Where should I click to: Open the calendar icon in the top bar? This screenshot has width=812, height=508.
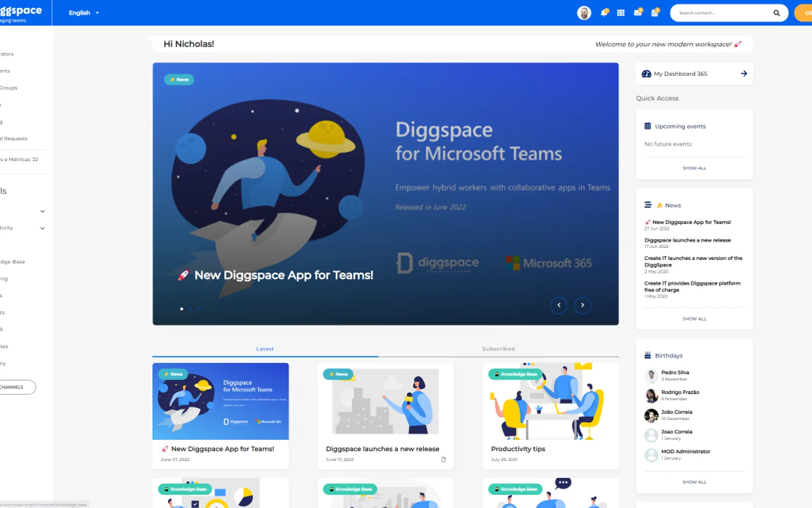click(655, 13)
